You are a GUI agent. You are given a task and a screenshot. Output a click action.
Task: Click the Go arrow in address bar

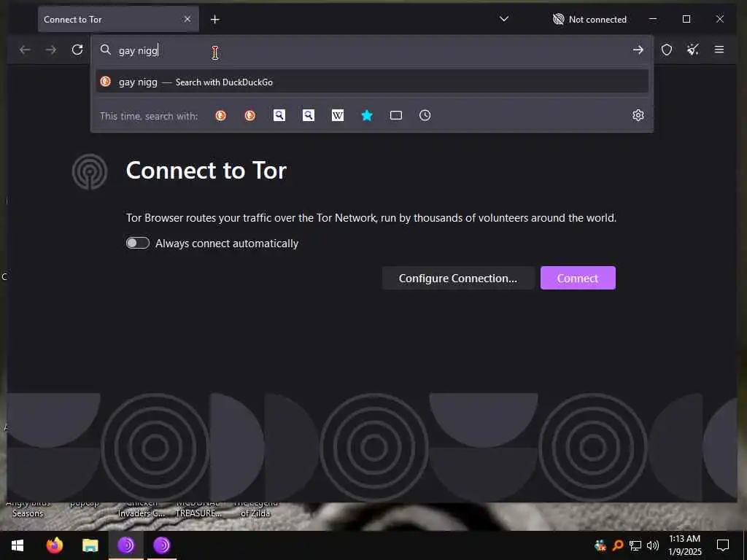coord(638,50)
